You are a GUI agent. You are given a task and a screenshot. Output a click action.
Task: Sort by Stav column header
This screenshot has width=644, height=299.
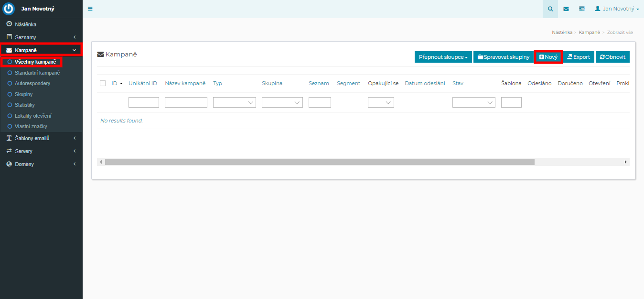coord(458,83)
